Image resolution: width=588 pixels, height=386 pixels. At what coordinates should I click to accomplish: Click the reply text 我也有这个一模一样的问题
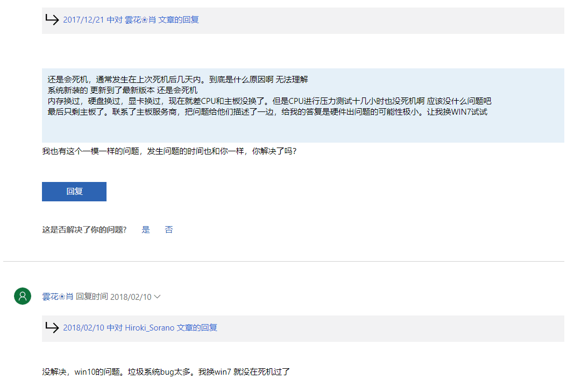[169, 151]
